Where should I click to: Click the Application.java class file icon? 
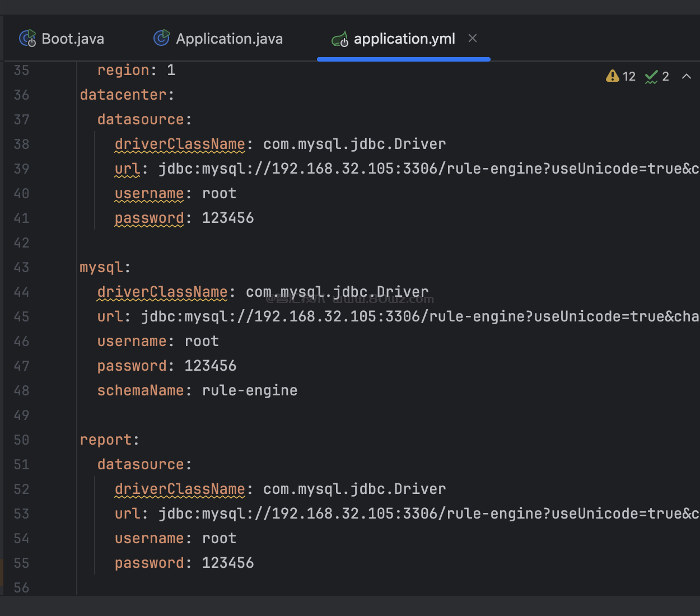coord(161,38)
